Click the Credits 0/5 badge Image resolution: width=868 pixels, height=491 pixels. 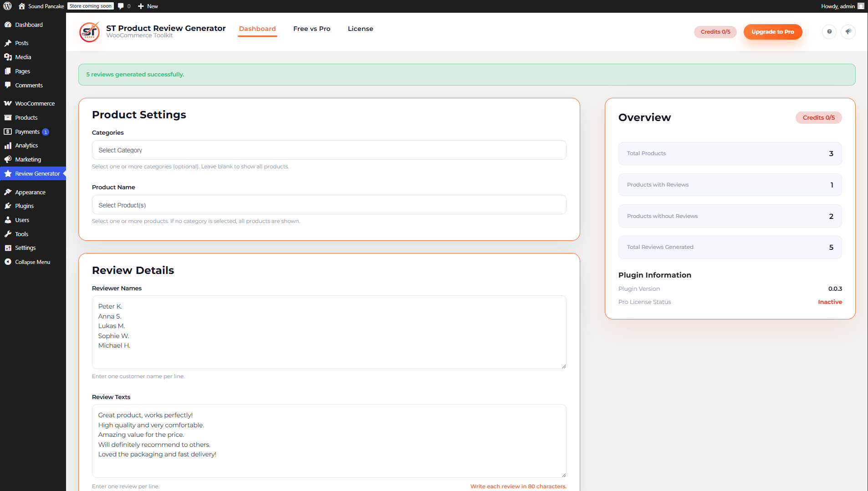pos(715,32)
